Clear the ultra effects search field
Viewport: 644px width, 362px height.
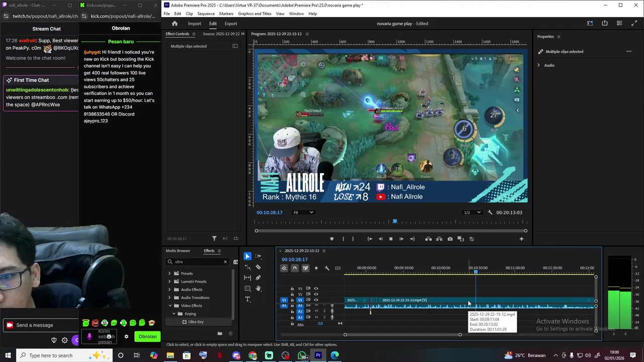click(x=225, y=262)
